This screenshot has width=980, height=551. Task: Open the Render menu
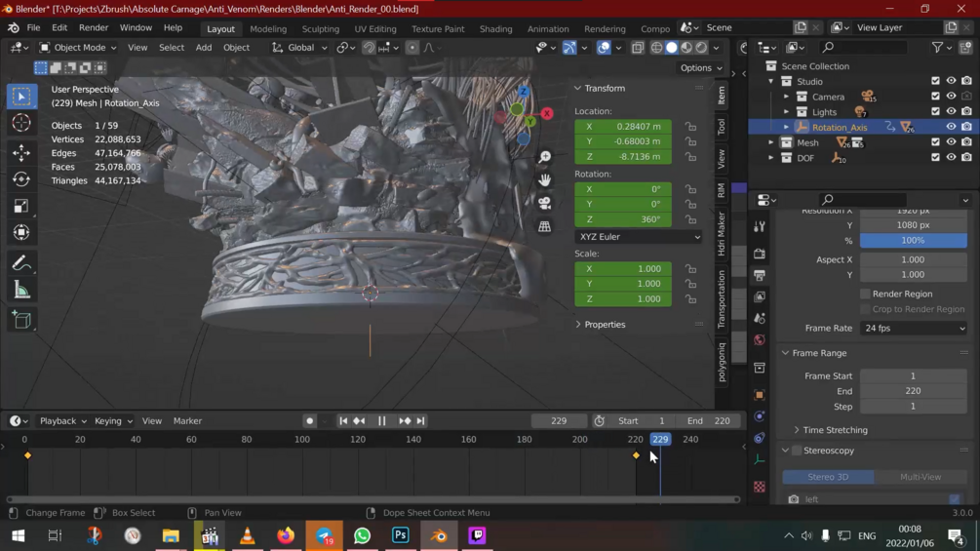(94, 28)
